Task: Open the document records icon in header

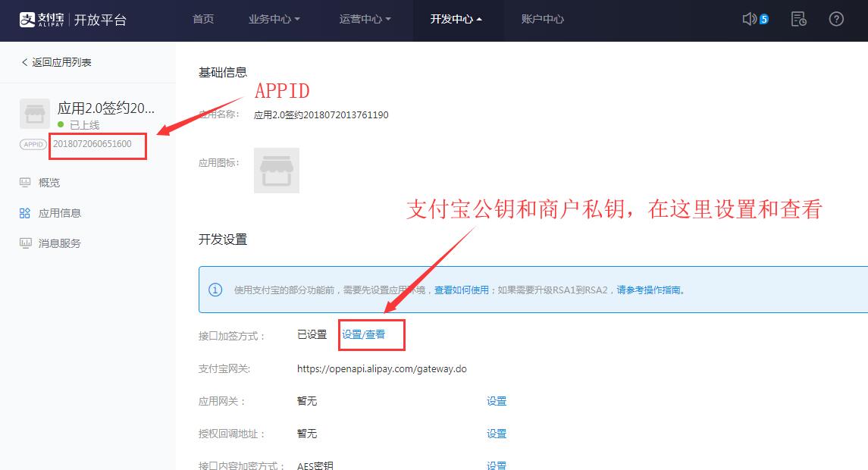Action: (x=798, y=20)
